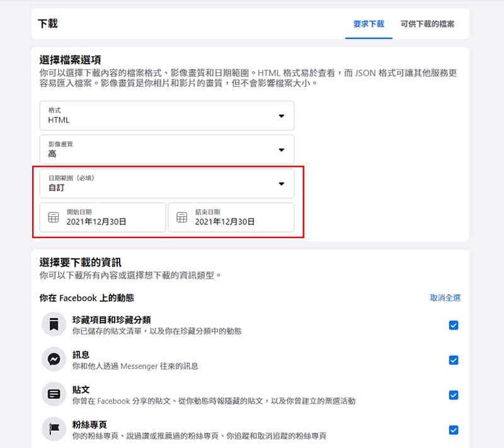Click the 你在 Facebook 上的動態 heading
Image resolution: width=504 pixels, height=448 pixels.
[x=87, y=298]
